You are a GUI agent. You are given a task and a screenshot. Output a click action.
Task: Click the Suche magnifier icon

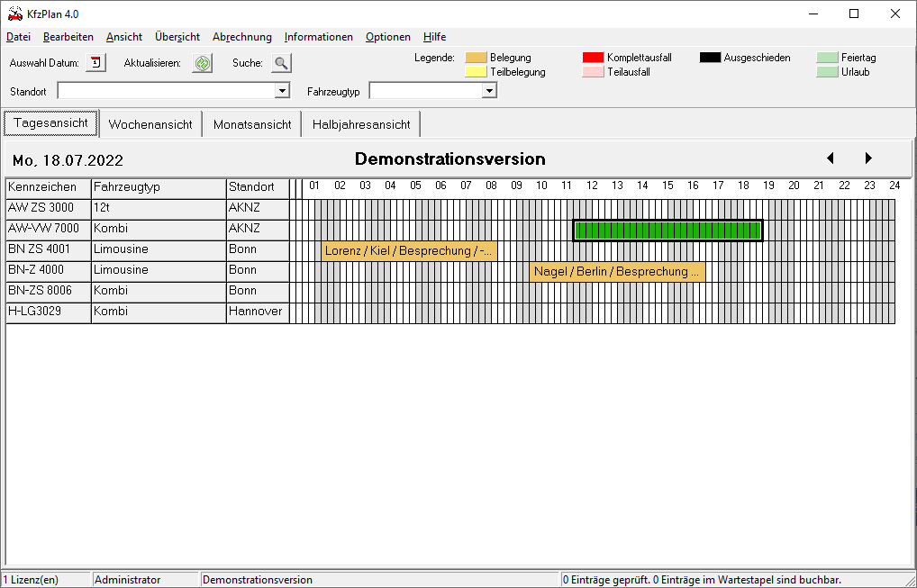click(282, 63)
